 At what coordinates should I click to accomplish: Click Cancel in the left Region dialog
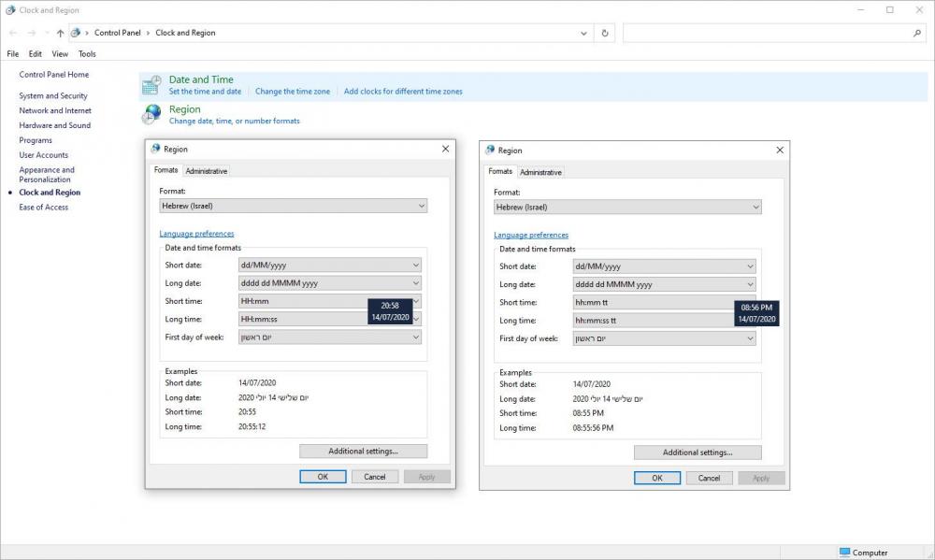point(375,477)
